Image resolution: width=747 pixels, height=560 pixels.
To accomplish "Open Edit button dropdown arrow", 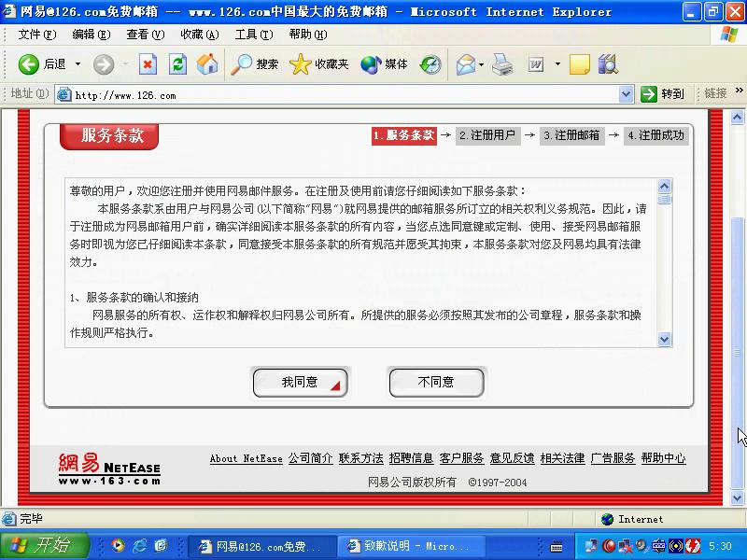I will [x=557, y=64].
